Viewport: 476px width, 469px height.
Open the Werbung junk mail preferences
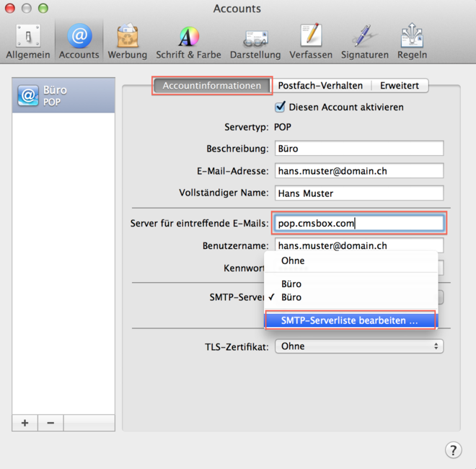(x=128, y=41)
